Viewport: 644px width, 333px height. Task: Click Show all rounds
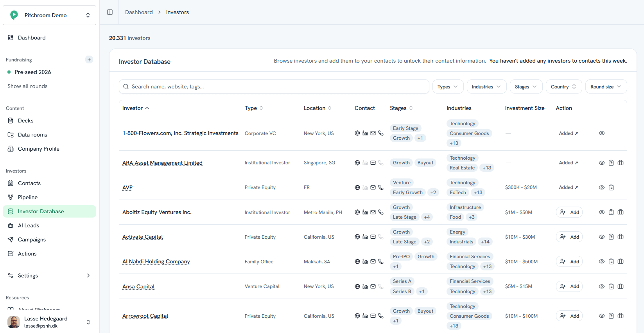[27, 86]
